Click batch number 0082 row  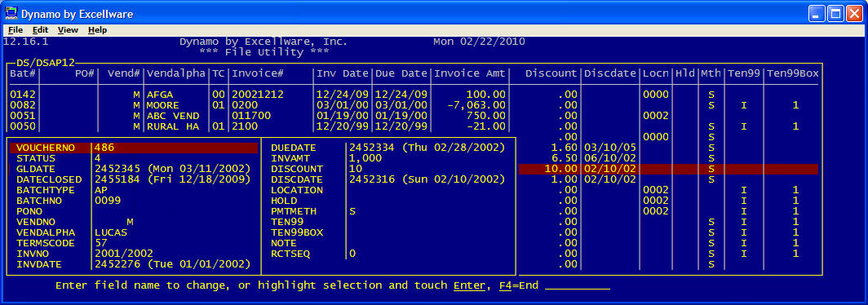(x=22, y=105)
